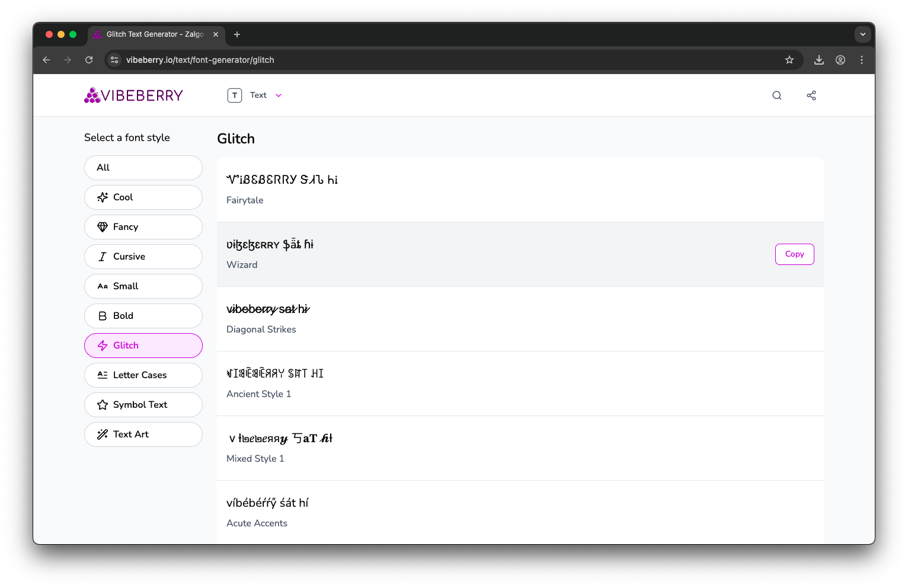908x588 pixels.
Task: Select the Cursive italic icon
Action: pyautogui.click(x=101, y=256)
